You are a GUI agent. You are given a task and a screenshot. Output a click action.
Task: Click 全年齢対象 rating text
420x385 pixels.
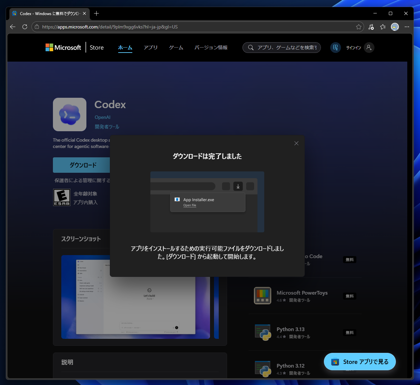pos(85,194)
